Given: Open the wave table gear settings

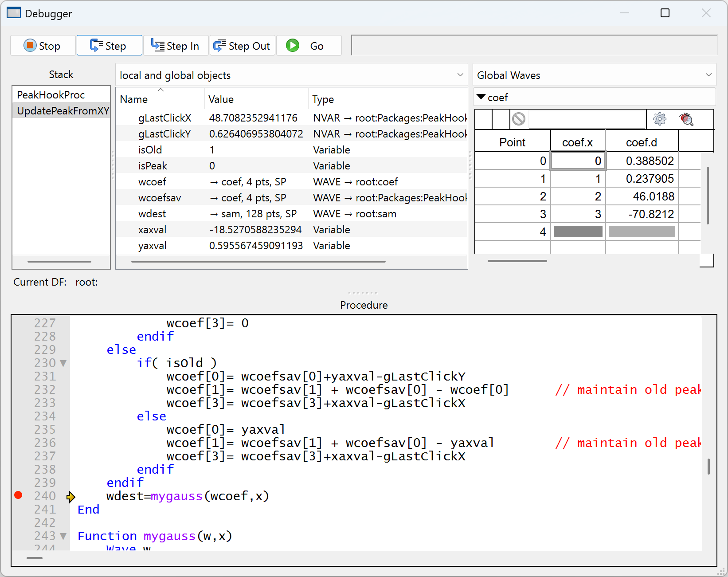Looking at the screenshot, I should tap(659, 119).
